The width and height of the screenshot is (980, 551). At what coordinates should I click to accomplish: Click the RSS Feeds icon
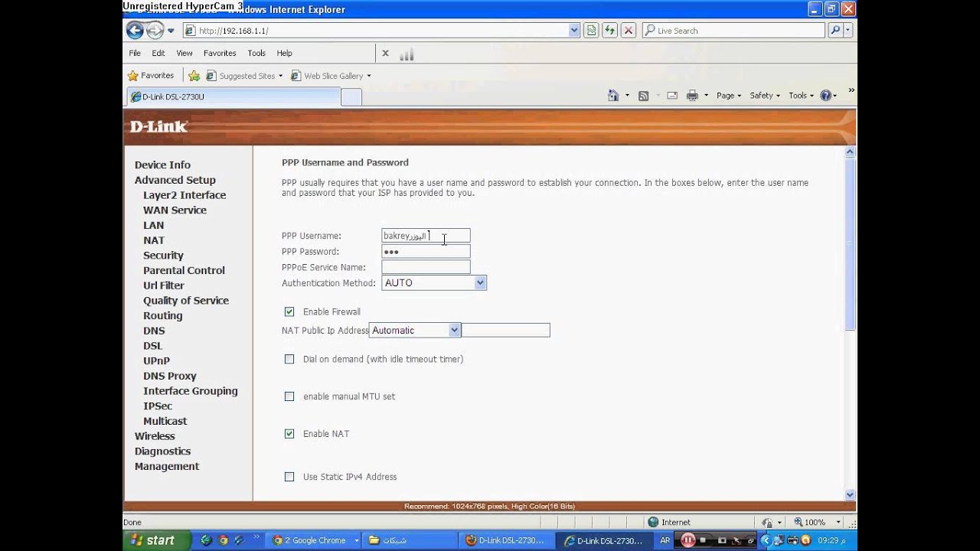tap(643, 96)
